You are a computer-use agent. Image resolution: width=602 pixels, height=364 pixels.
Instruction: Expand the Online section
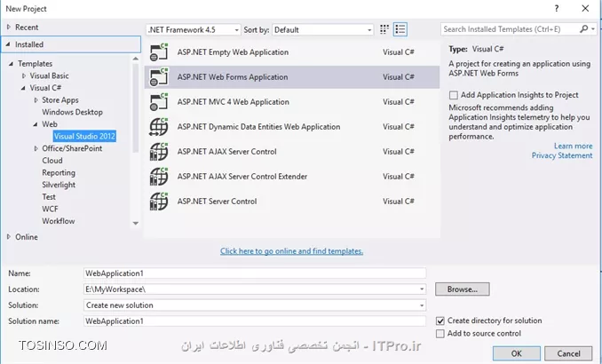pyautogui.click(x=9, y=236)
